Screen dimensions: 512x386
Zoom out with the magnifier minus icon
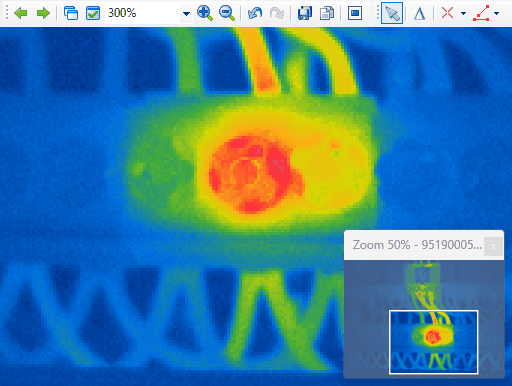coord(227,13)
